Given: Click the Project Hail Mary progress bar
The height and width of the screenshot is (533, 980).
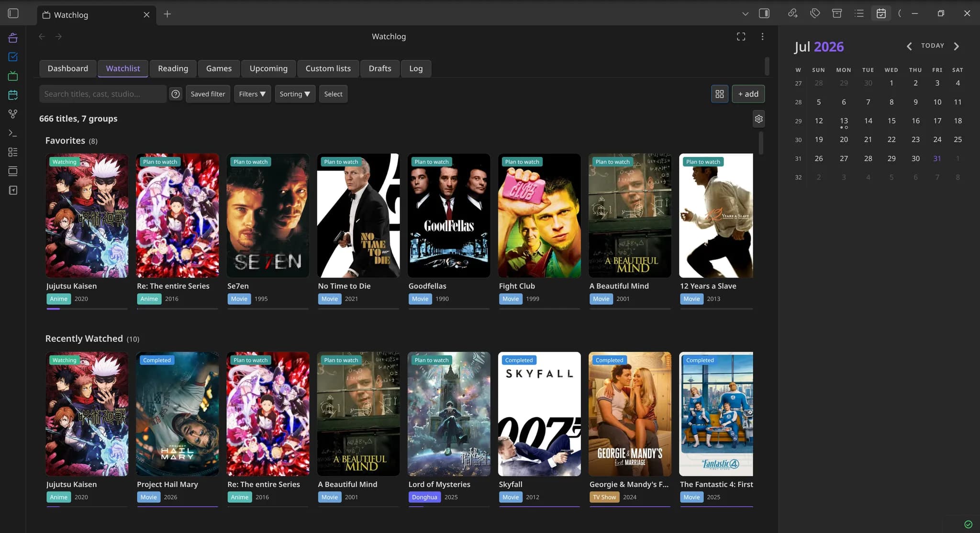Looking at the screenshot, I should (x=177, y=507).
